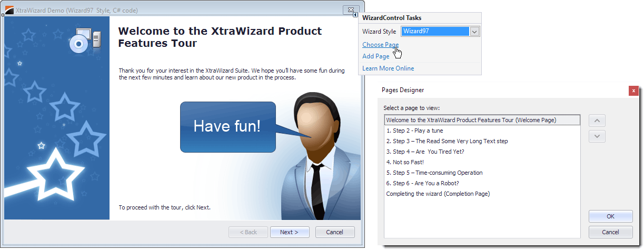Click the businessman avatar image
644x250 pixels.
tap(319, 156)
